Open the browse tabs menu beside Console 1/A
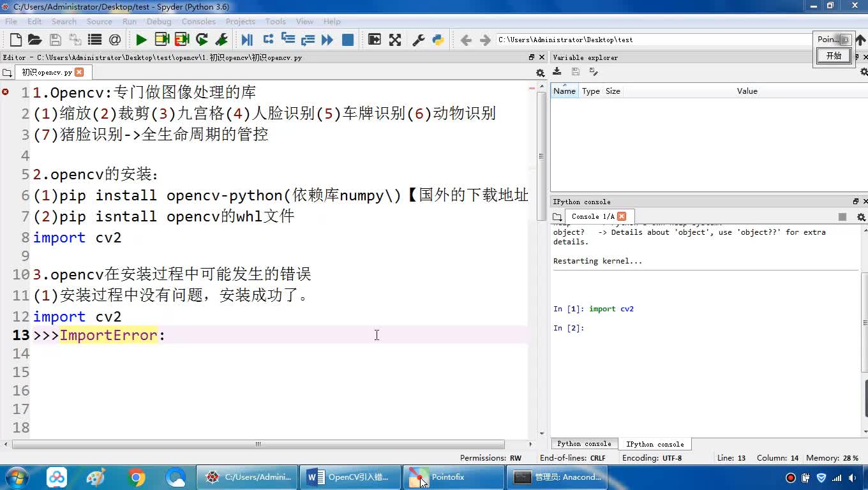The image size is (868, 490). 557,217
